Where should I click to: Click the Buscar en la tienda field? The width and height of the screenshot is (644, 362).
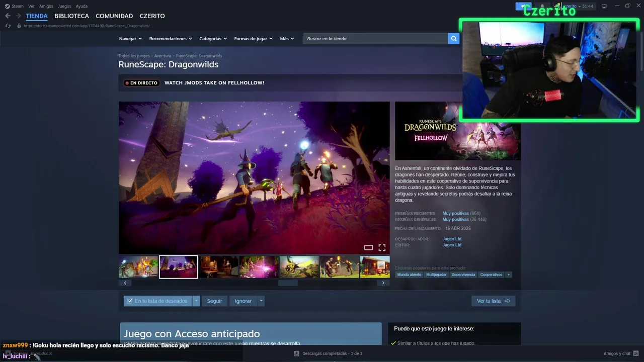click(x=375, y=39)
